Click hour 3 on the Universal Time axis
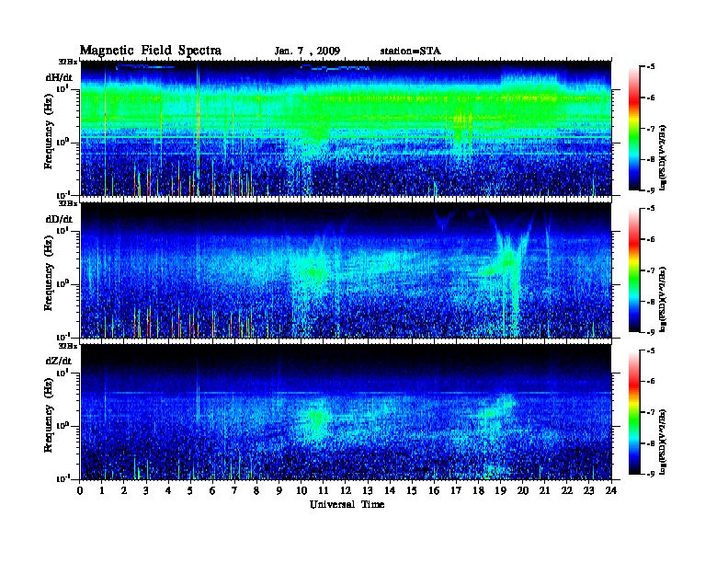Image resolution: width=728 pixels, height=563 pixels. pos(146,490)
